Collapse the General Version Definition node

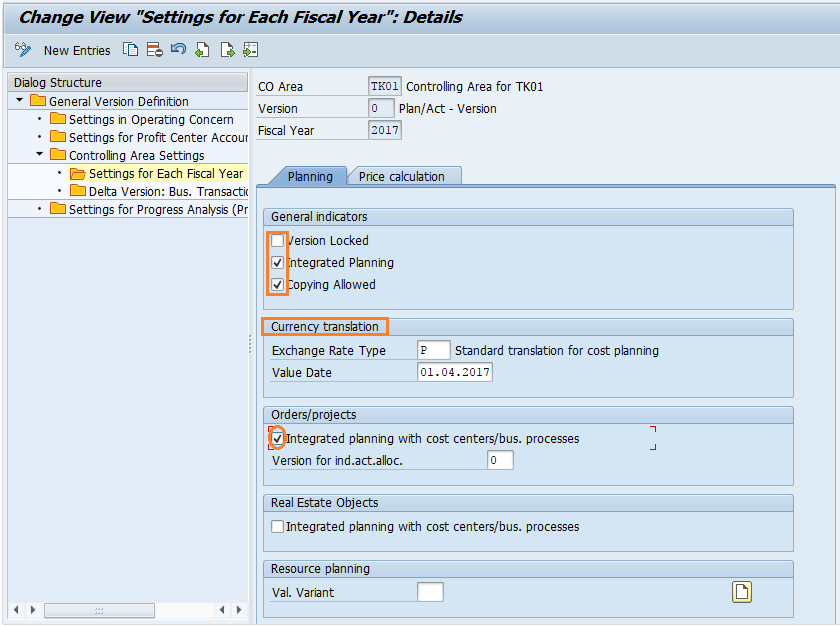18,101
